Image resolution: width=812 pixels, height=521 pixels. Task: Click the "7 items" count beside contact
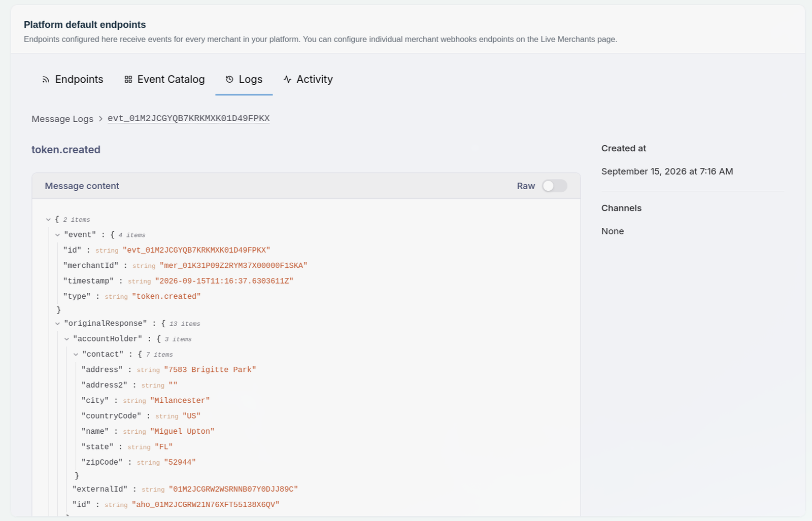[159, 355]
